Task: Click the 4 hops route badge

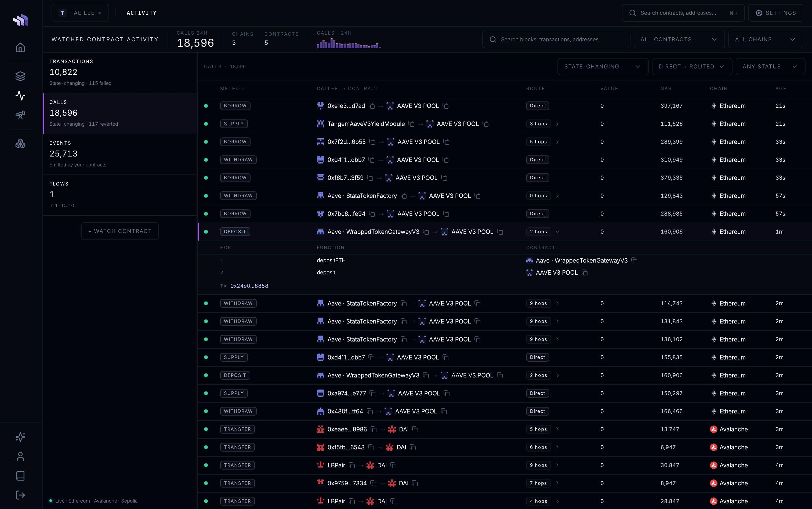Action: click(538, 501)
